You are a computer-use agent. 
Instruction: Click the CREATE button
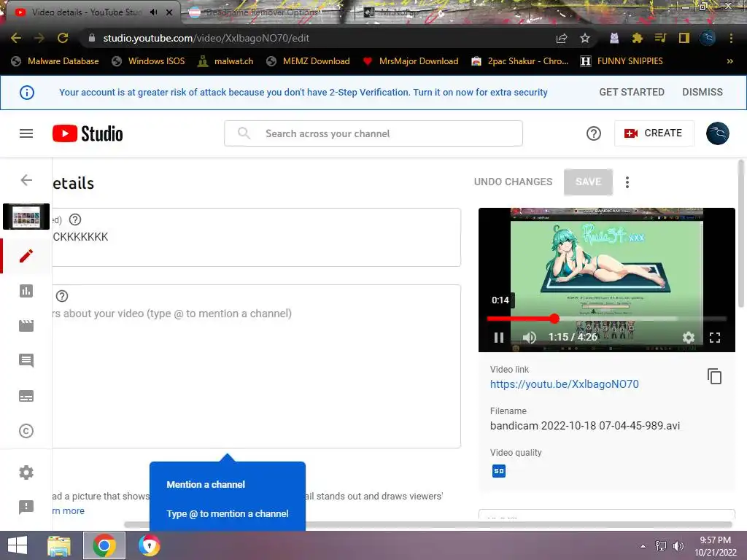(x=654, y=133)
